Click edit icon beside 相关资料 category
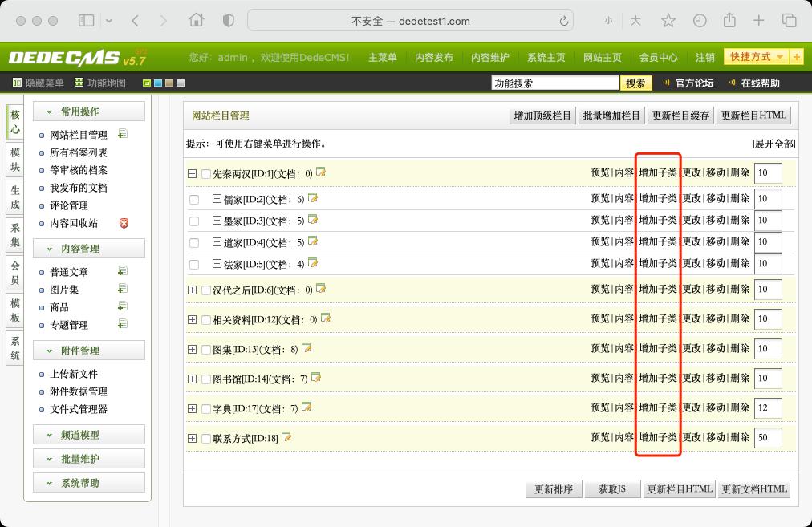Image resolution: width=812 pixels, height=527 pixels. coord(326,318)
